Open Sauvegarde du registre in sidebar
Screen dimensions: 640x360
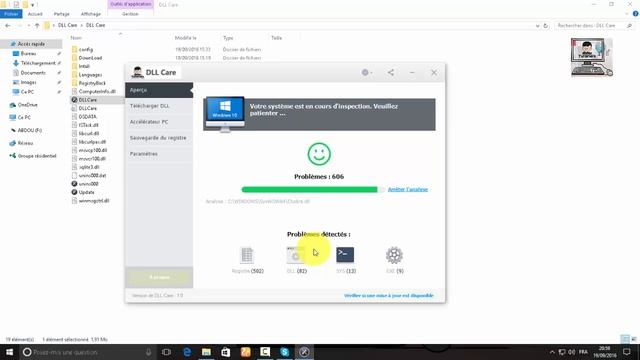(159, 138)
